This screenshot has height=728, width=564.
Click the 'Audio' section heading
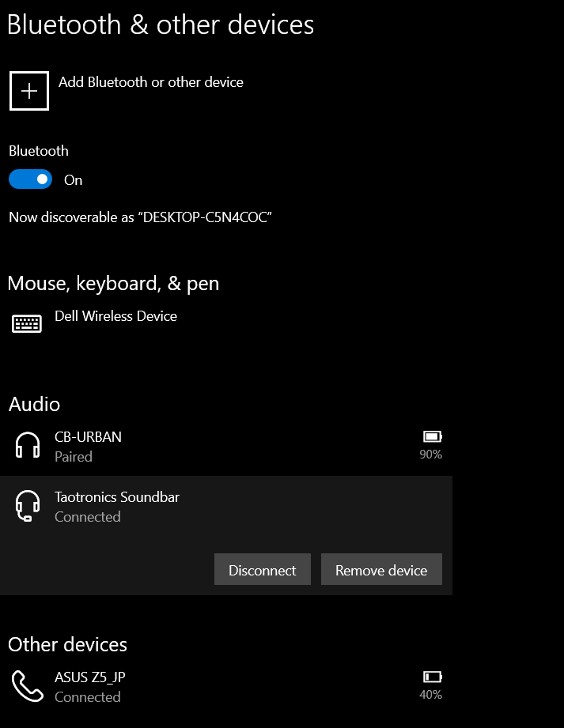(34, 404)
